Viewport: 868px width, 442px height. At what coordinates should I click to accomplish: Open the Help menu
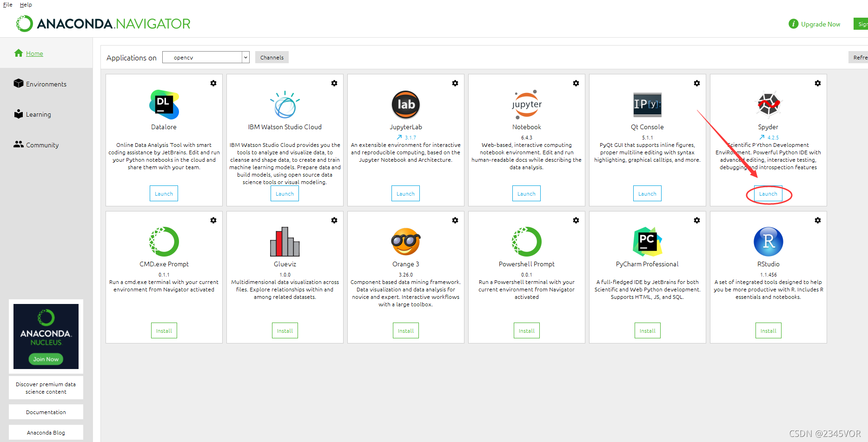(x=26, y=5)
